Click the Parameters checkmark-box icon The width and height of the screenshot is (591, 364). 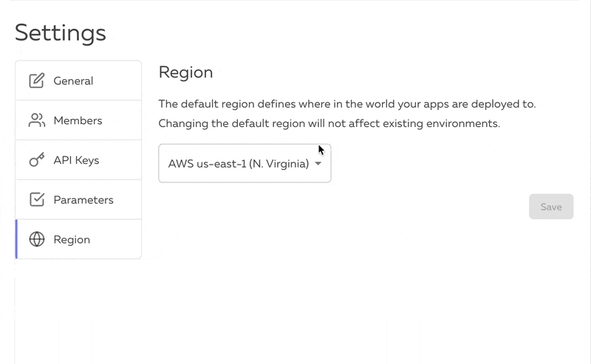[37, 199]
